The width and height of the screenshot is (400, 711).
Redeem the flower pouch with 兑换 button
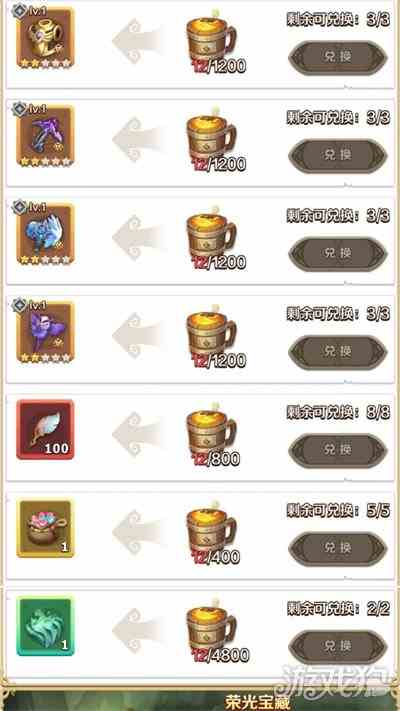pos(338,548)
